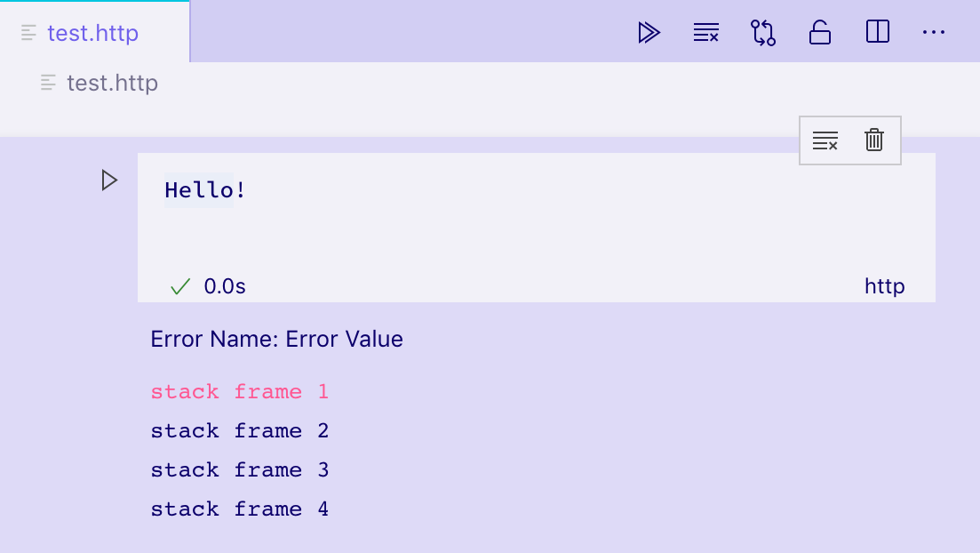The width and height of the screenshot is (980, 553).
Task: Clear this cell's output from the hover toolbar
Action: point(825,140)
